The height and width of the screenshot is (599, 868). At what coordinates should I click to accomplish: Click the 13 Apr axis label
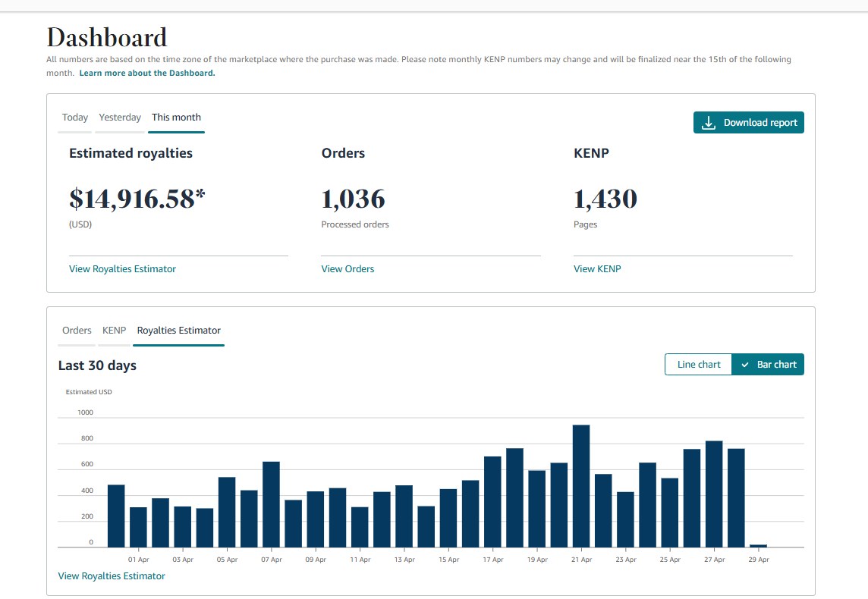click(404, 560)
